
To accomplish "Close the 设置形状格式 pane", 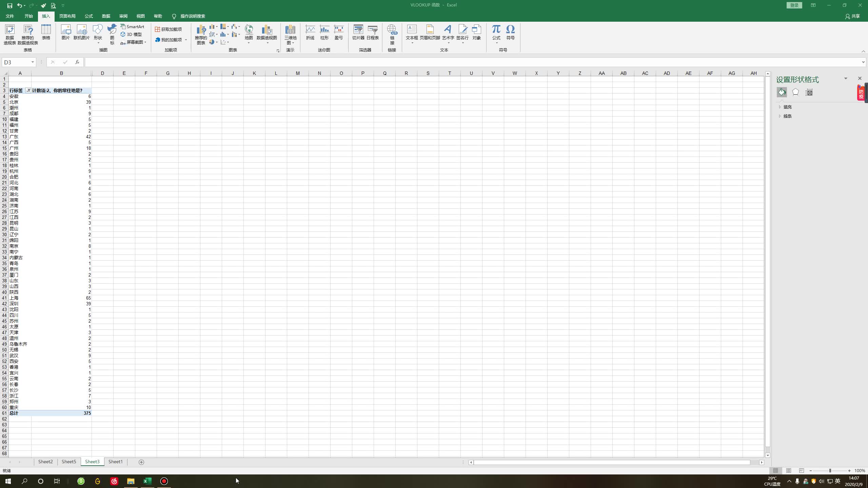I will coord(860,79).
